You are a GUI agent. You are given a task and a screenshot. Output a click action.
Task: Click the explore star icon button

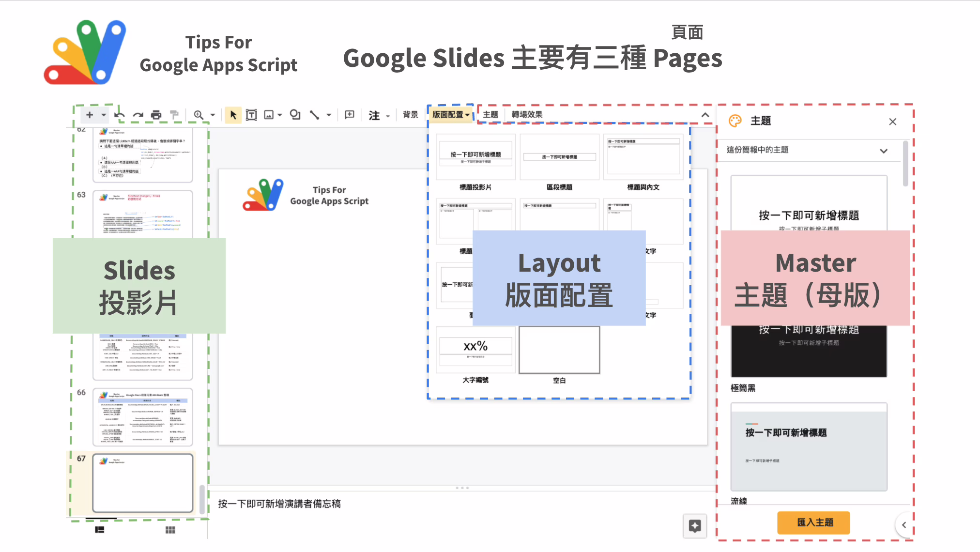[x=695, y=526]
